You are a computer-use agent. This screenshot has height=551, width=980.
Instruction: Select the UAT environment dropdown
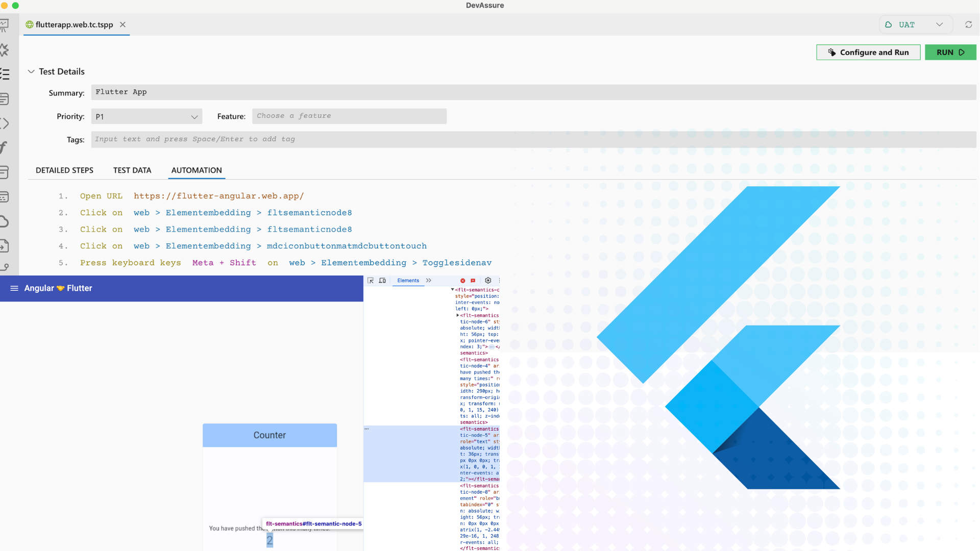pyautogui.click(x=914, y=24)
